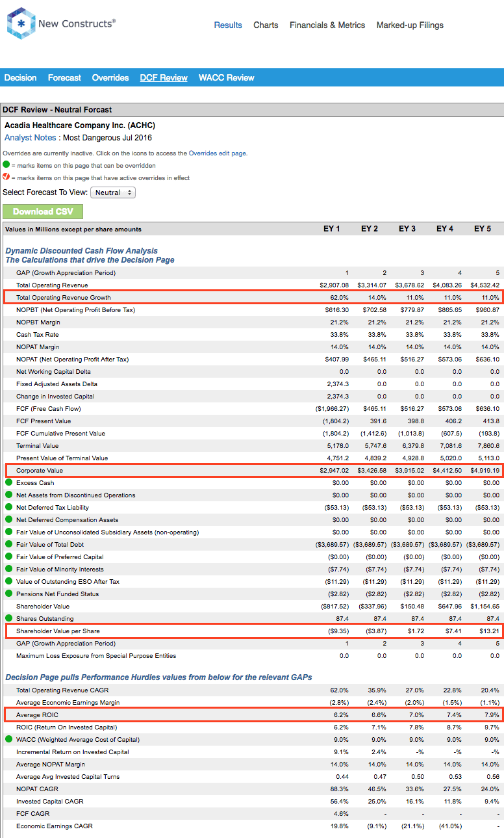
Task: Click the EY 5 column header
Action: [x=483, y=229]
